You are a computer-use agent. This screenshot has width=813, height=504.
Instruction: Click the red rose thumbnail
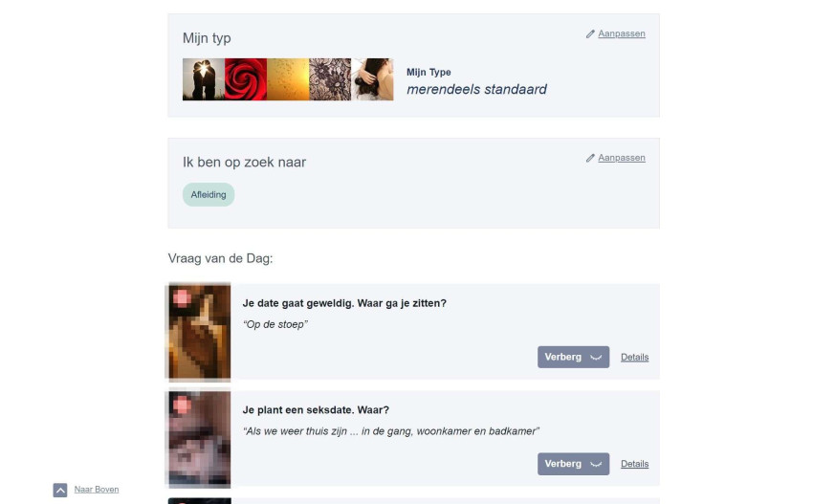tap(246, 79)
